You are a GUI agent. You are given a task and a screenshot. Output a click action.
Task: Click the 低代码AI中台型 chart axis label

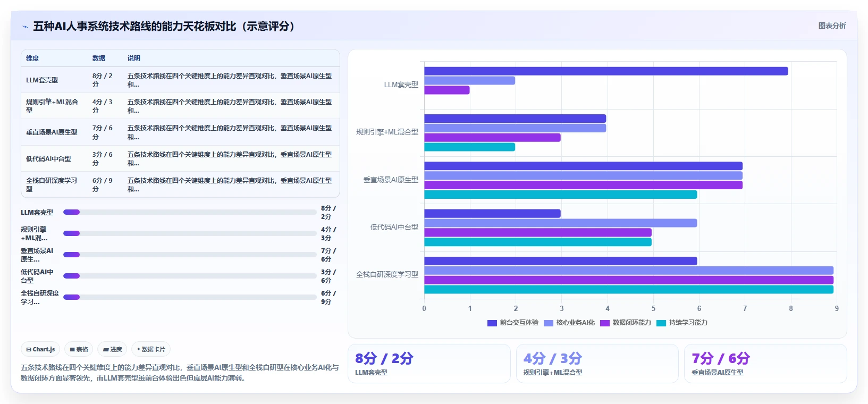tap(394, 227)
